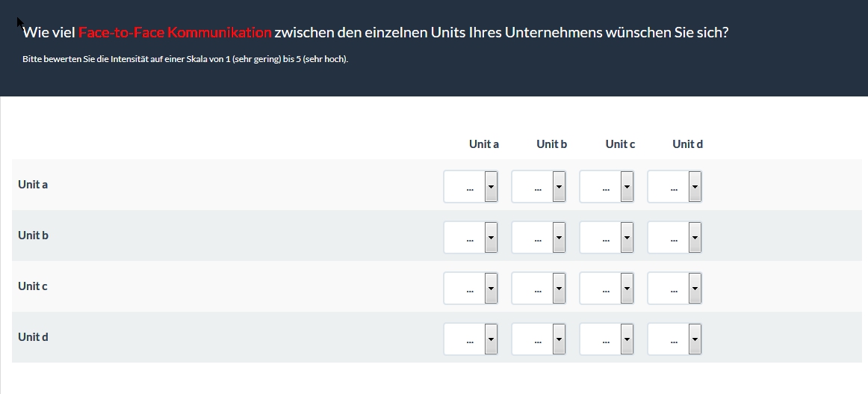
Task: Click the red Face-to-Face Kommunikation text
Action: (175, 33)
